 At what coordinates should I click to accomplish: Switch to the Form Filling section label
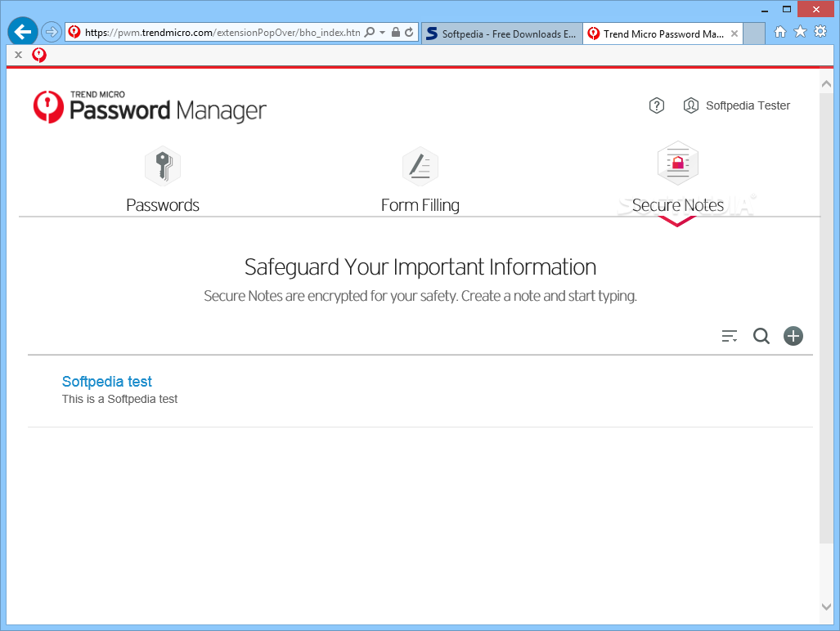pos(420,205)
